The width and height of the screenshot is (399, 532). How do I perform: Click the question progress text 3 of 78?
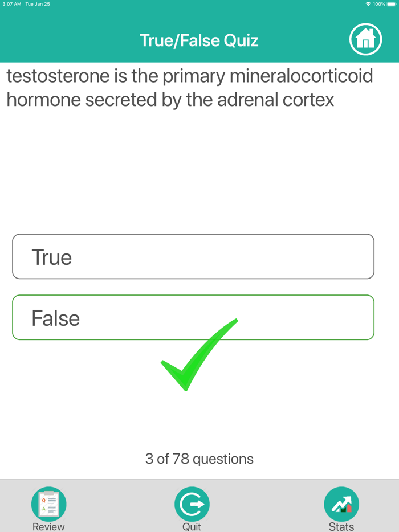coord(199,459)
